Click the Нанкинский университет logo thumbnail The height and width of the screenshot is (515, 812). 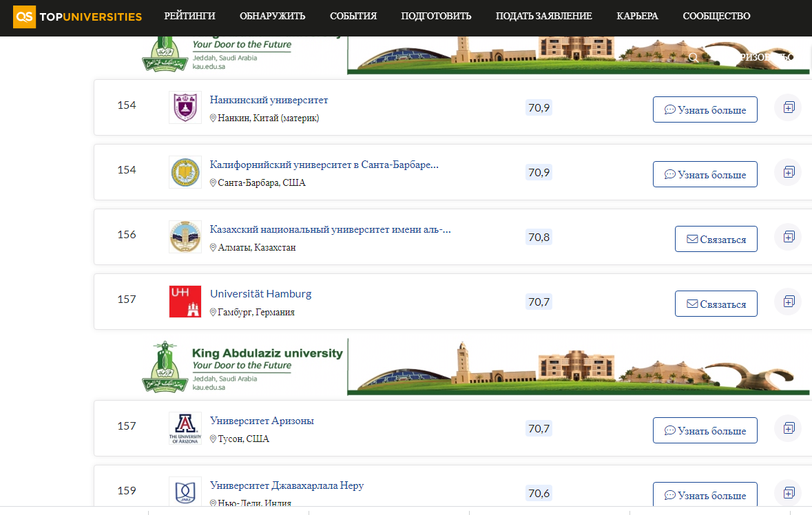[185, 107]
